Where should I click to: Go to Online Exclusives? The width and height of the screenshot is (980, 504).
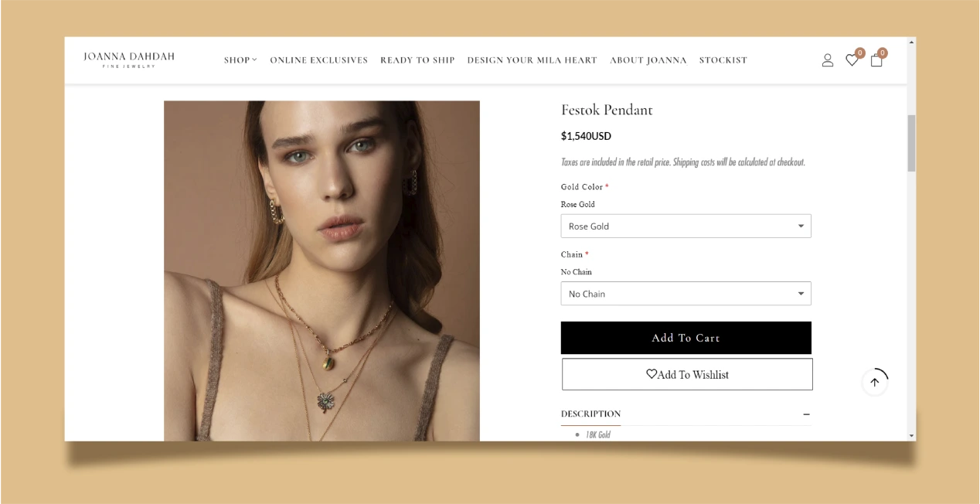pyautogui.click(x=318, y=60)
